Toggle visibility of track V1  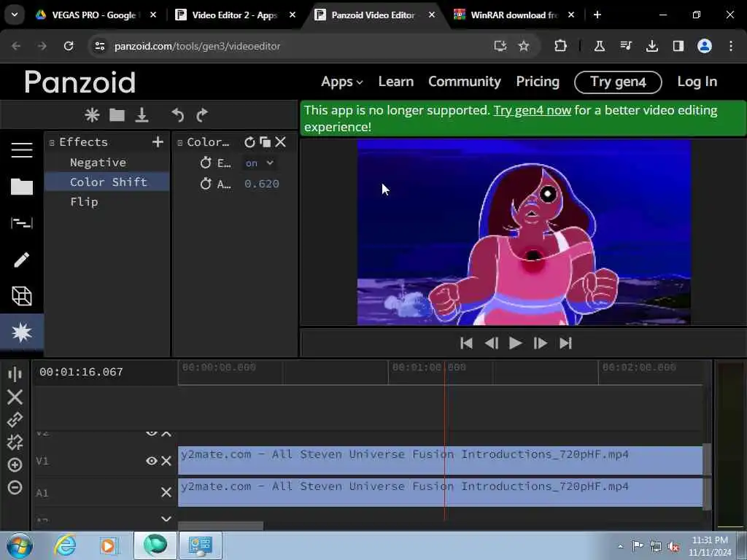coord(152,461)
